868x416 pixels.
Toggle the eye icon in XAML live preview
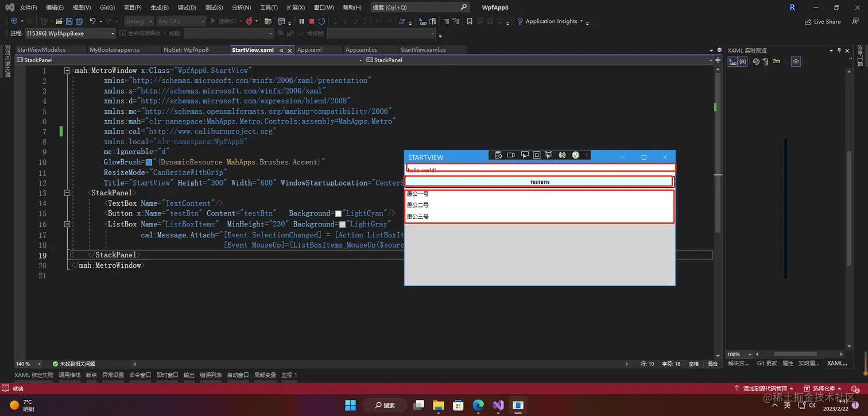click(x=796, y=61)
